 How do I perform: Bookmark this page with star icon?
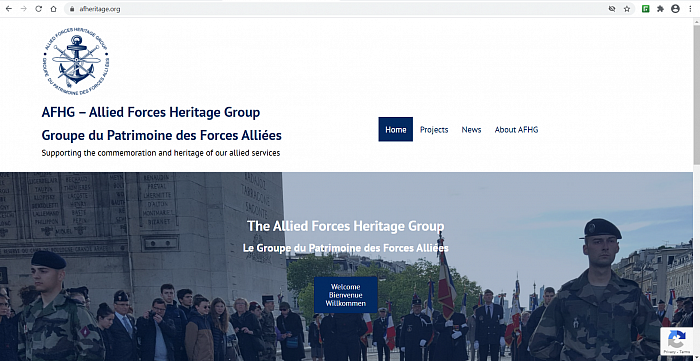tap(627, 9)
